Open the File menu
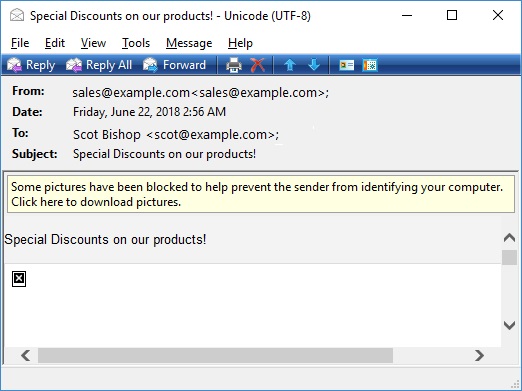522x391 pixels. click(x=20, y=43)
